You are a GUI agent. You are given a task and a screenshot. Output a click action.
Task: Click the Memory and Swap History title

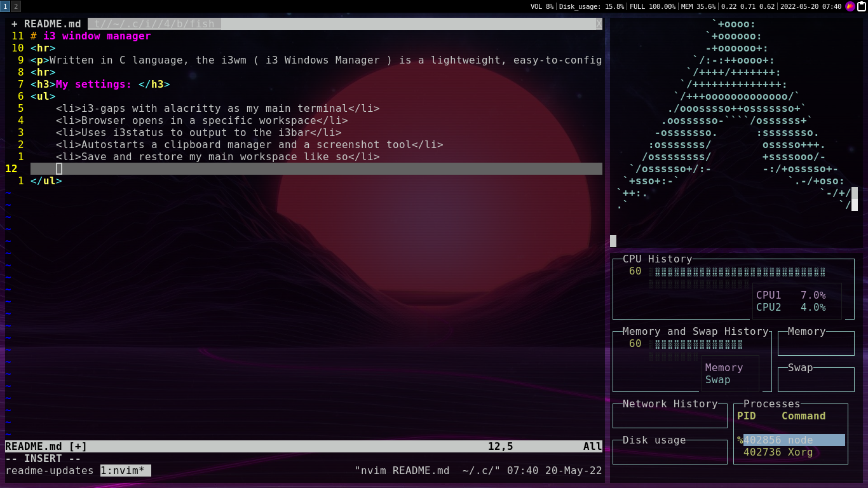click(696, 332)
